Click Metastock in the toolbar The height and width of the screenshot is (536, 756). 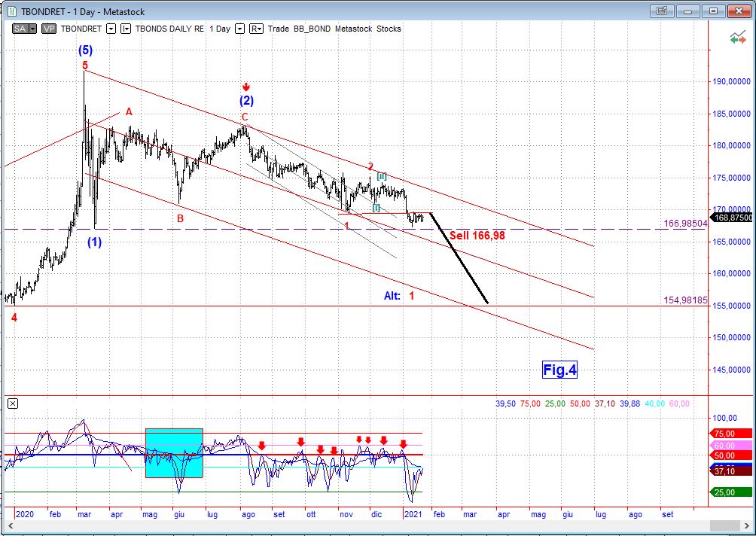click(353, 29)
